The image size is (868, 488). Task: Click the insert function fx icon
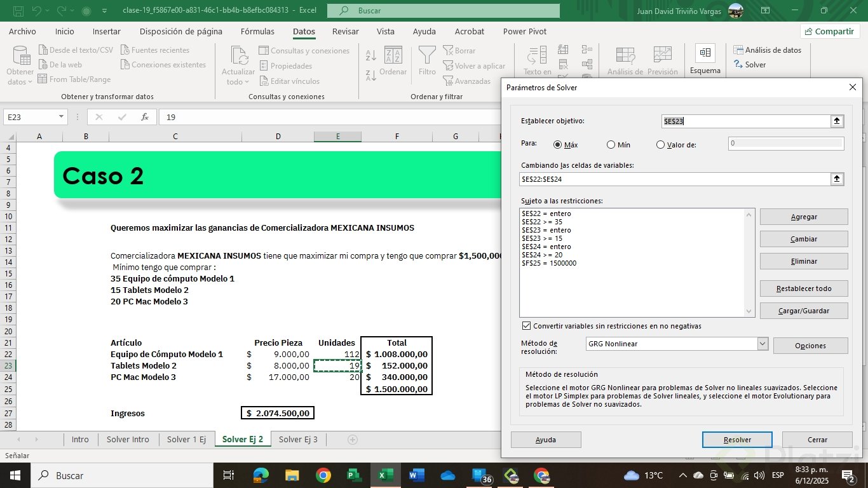pos(145,117)
